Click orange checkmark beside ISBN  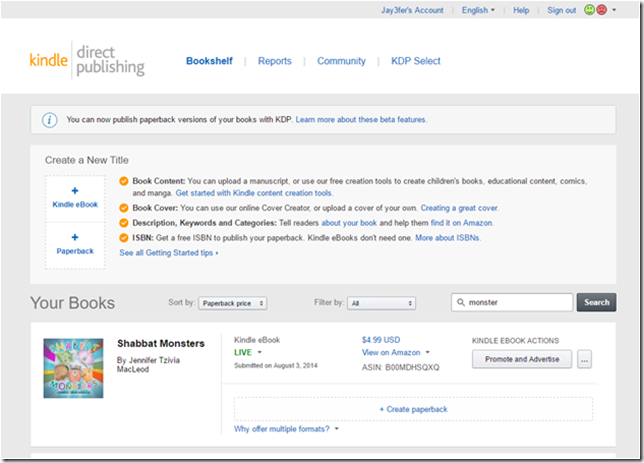[x=124, y=238]
